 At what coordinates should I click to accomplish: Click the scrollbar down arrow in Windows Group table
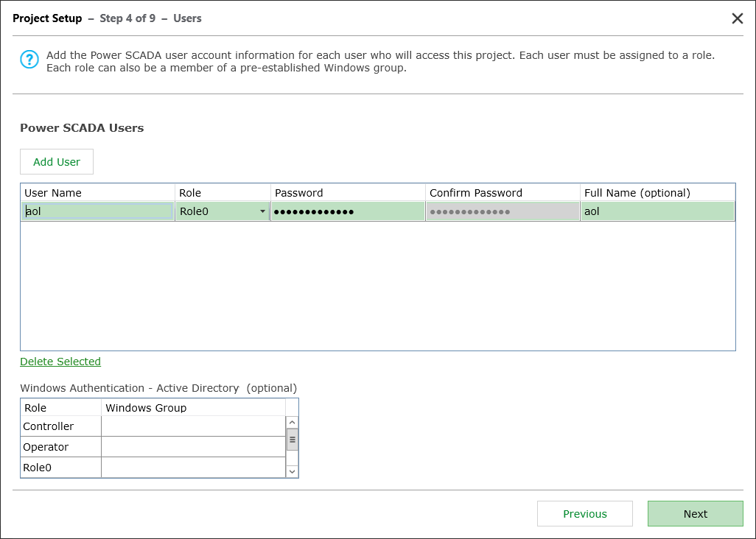point(292,470)
